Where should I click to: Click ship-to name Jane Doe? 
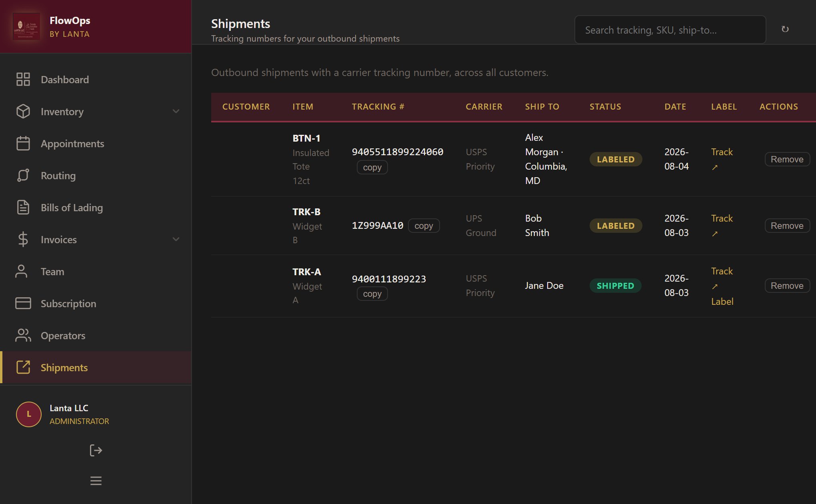pos(544,286)
